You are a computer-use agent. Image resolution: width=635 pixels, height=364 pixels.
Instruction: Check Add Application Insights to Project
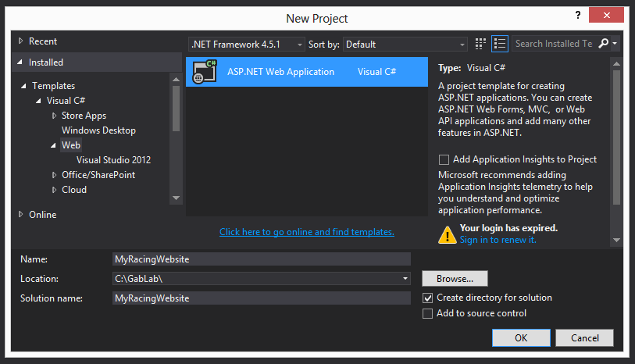coord(444,159)
